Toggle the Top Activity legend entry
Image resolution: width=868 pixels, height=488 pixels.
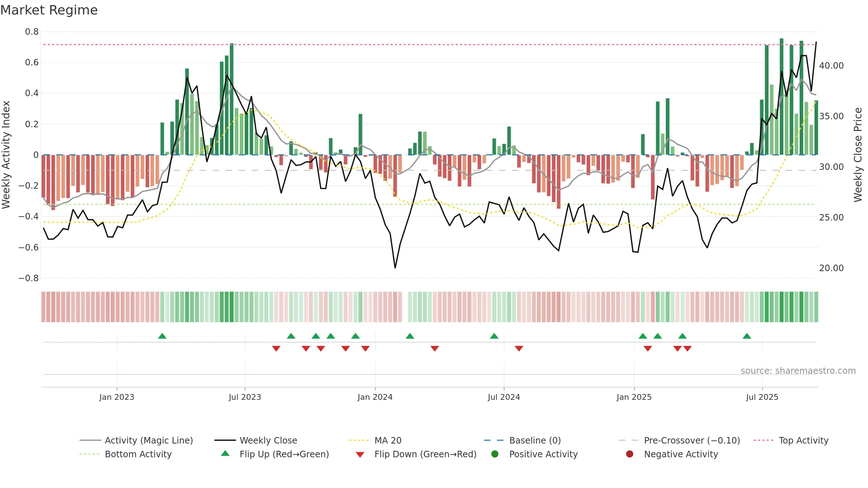[791, 440]
